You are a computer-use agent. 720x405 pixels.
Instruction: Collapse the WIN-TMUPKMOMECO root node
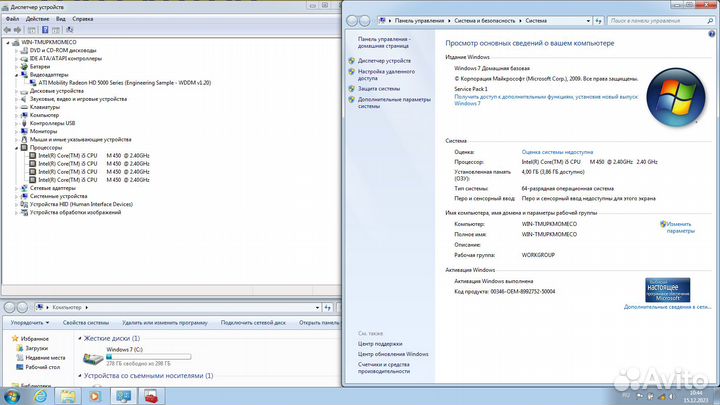[x=8, y=42]
